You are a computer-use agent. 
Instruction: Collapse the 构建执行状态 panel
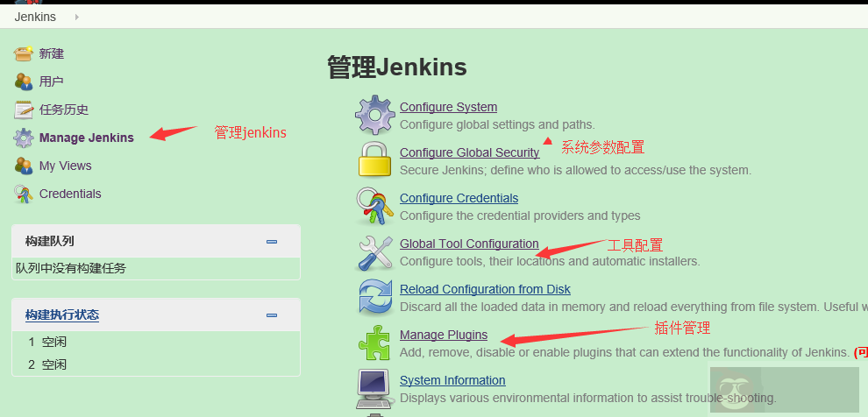tap(272, 315)
